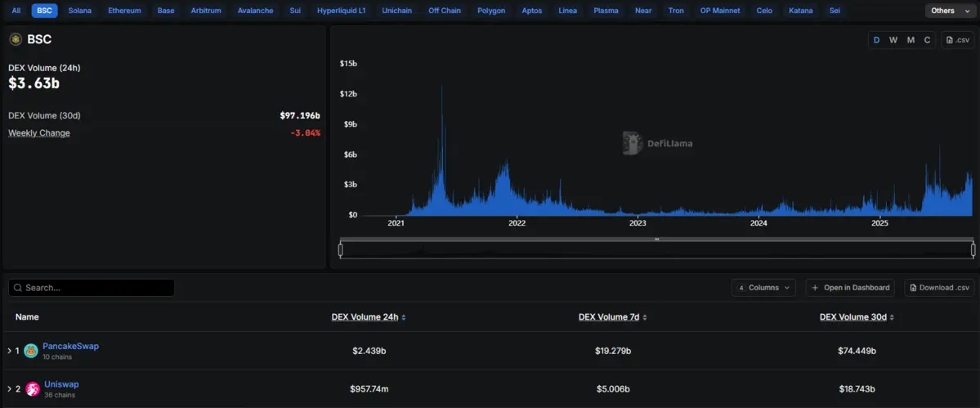Click the right handle of chart range slider

click(973, 249)
